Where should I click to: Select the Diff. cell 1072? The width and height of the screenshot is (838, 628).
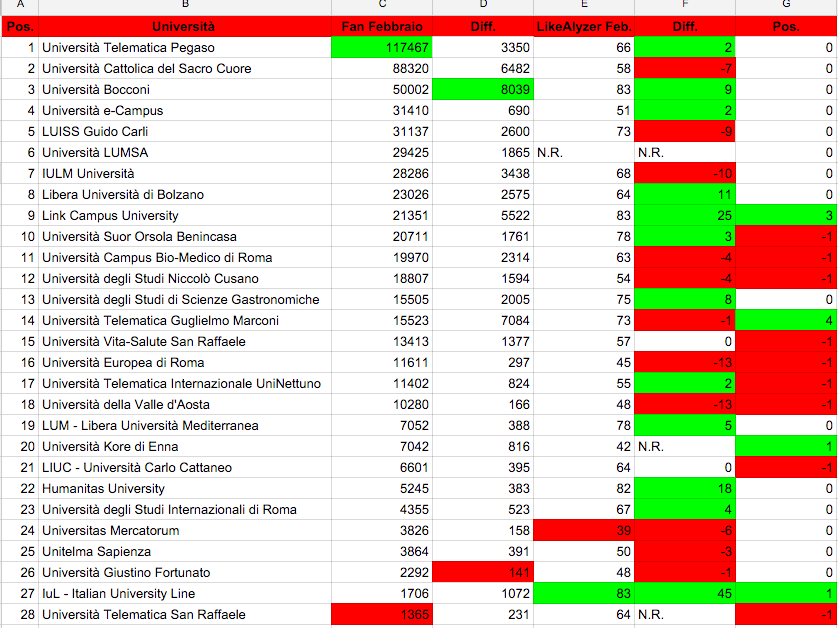[x=483, y=593]
